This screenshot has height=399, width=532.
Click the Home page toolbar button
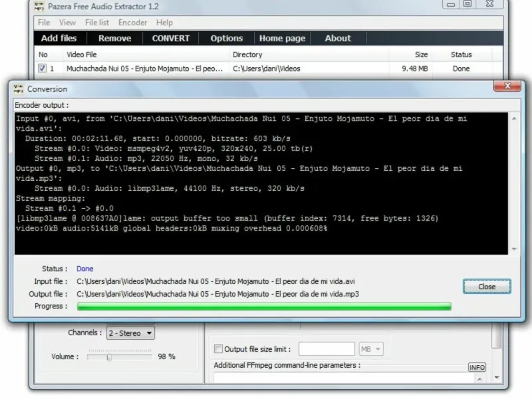[x=282, y=39]
